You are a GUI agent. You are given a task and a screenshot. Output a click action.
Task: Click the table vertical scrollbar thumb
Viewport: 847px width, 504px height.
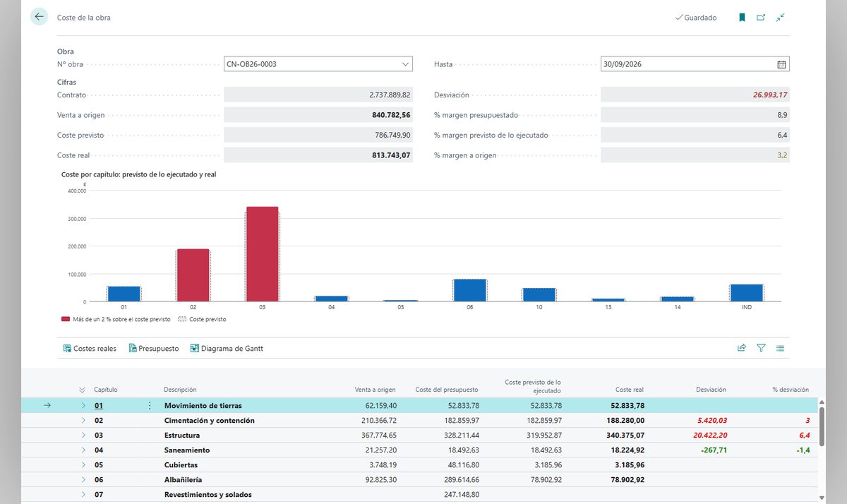[x=822, y=425]
